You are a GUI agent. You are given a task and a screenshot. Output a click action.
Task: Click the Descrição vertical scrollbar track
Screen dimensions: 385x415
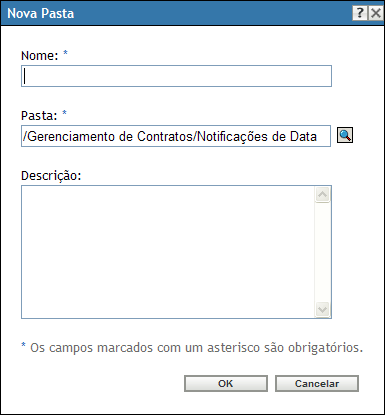click(x=322, y=252)
